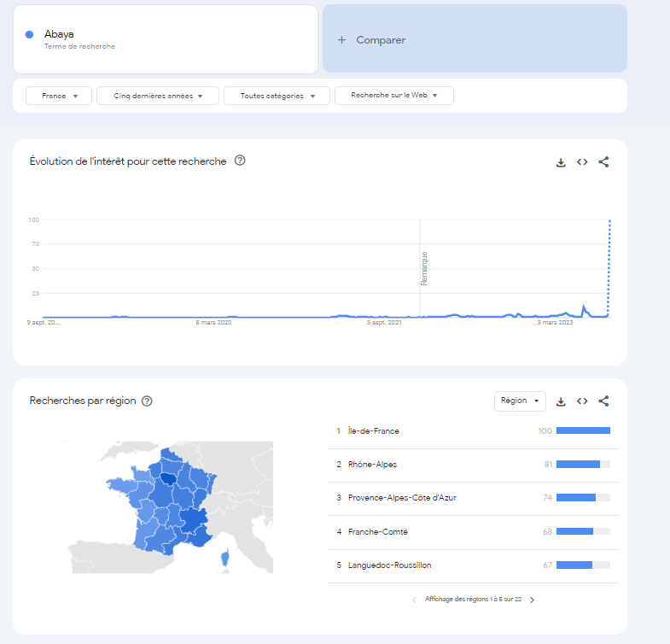Screen dimensions: 670x644
Task: Add a comparison term with Comparer
Action: click(x=475, y=39)
